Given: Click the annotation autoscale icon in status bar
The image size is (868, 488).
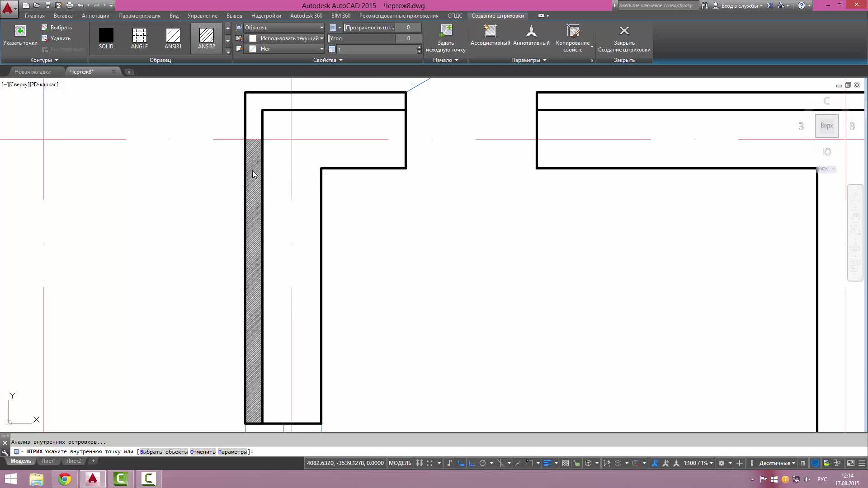Looking at the screenshot, I should (665, 463).
